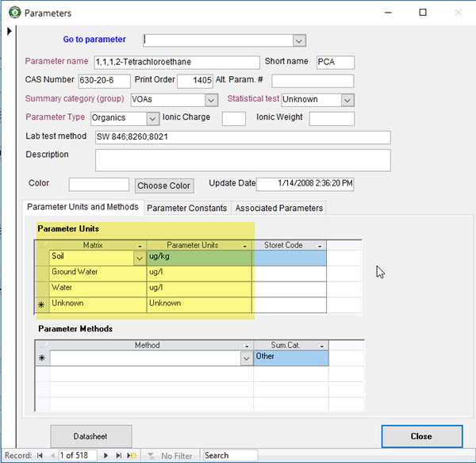Open Method column header filter arrow
476x463 pixels.
coord(247,346)
